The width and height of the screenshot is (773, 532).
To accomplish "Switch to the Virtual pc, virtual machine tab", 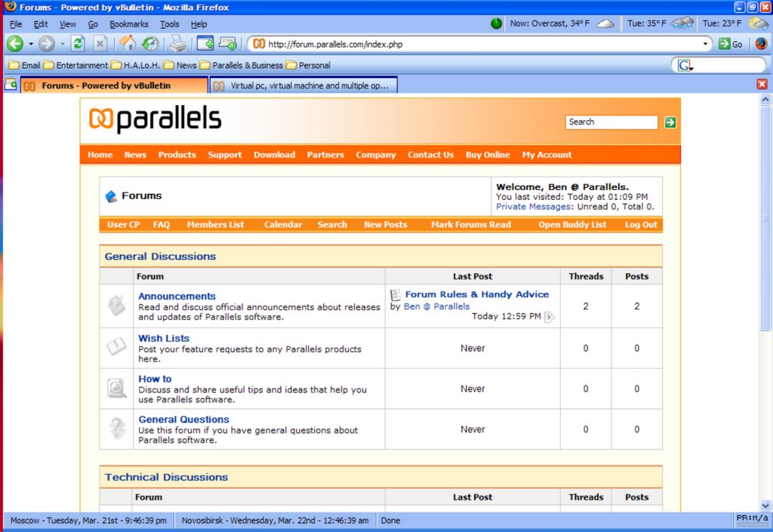I will coord(303,85).
